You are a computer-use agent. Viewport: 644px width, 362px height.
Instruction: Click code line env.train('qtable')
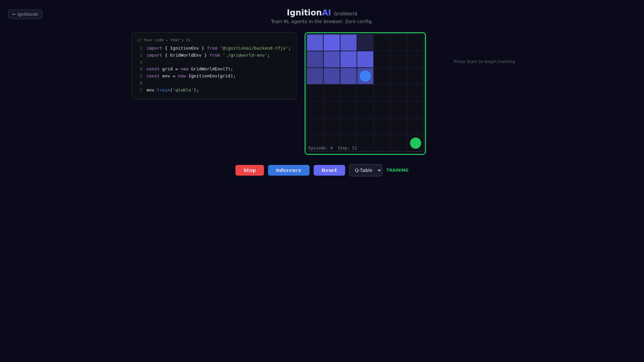tap(173, 90)
